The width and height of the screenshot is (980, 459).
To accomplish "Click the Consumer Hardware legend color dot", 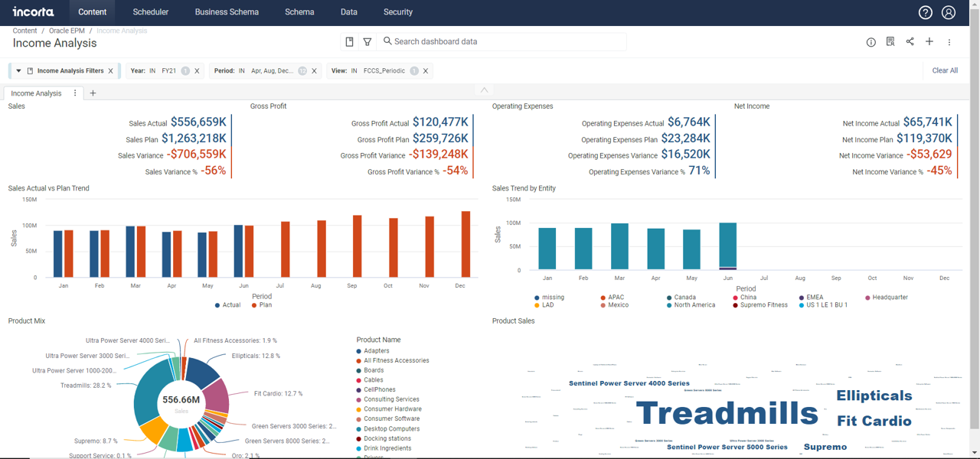I will 359,409.
